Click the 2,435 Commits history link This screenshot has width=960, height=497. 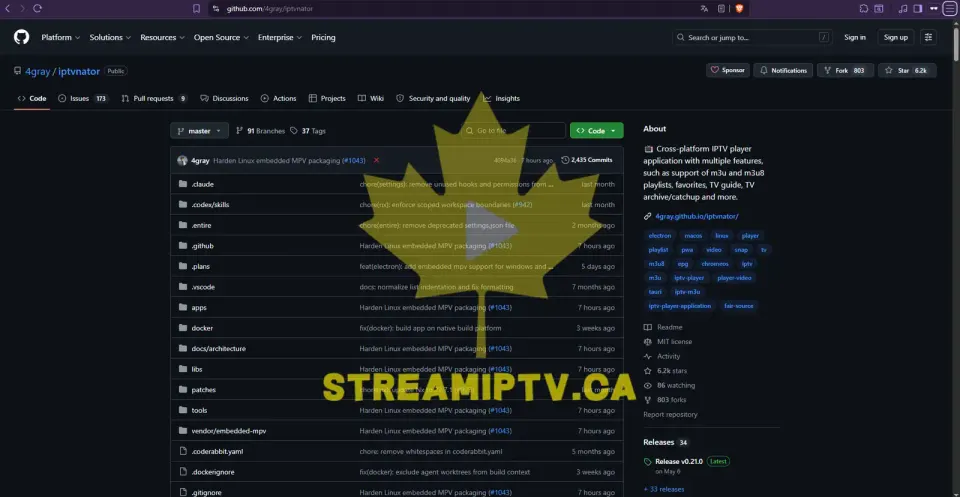pos(587,160)
